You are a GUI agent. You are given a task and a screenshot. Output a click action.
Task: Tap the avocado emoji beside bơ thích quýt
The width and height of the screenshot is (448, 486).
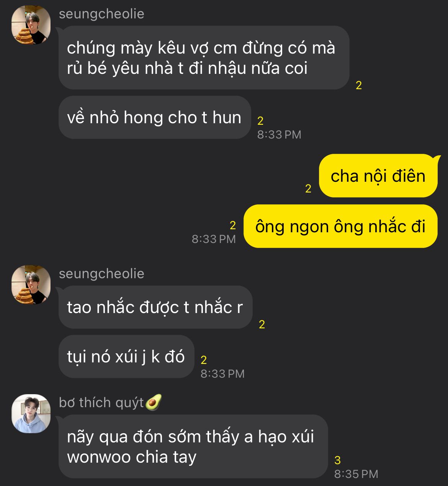[153, 402]
